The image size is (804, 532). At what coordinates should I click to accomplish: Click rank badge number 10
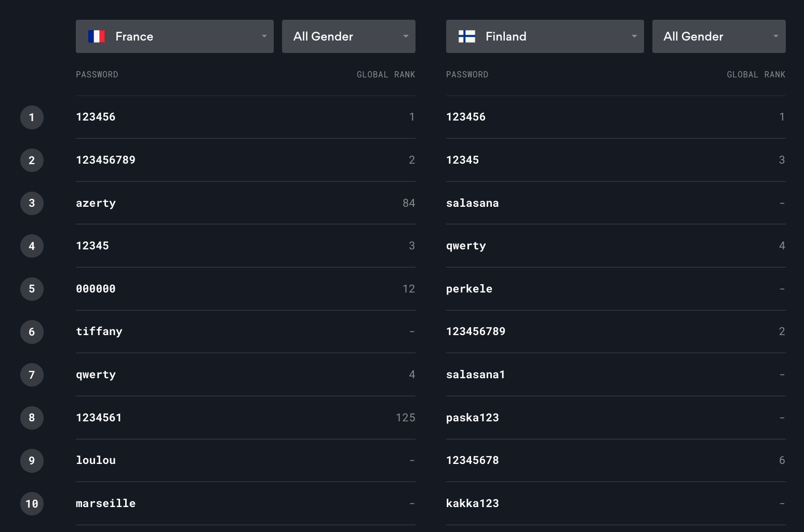pyautogui.click(x=32, y=503)
